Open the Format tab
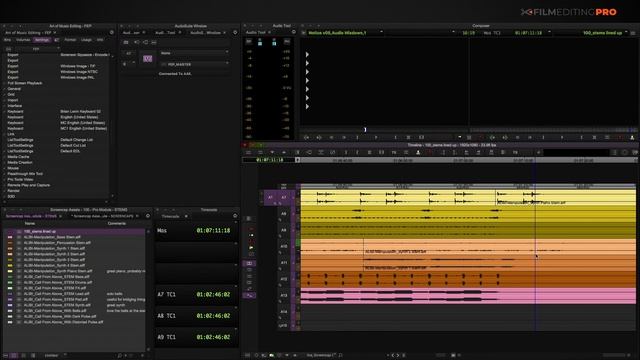640x360 pixels. (70, 40)
